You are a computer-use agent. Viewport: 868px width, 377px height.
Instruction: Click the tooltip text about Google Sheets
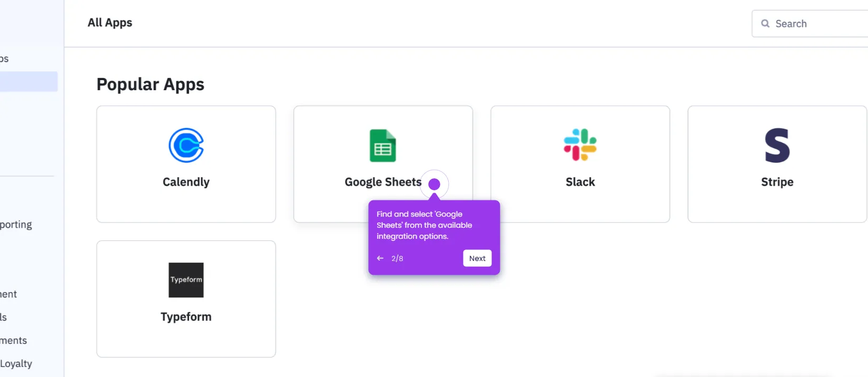tap(425, 225)
